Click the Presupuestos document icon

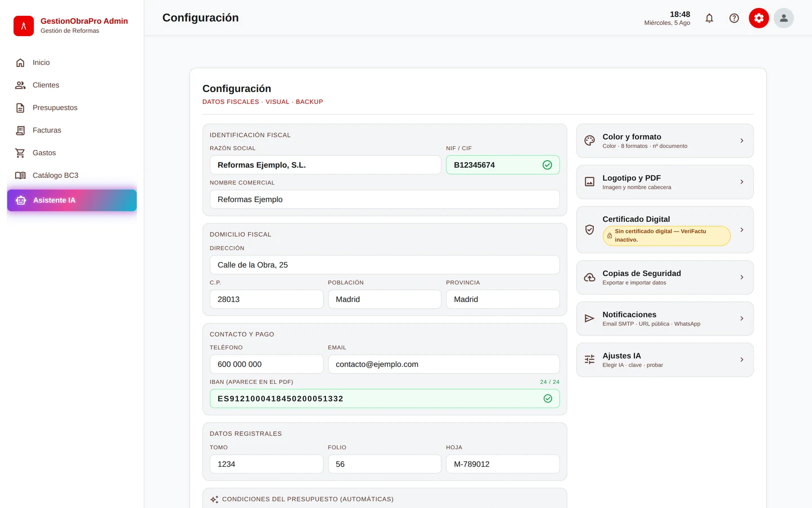[20, 108]
